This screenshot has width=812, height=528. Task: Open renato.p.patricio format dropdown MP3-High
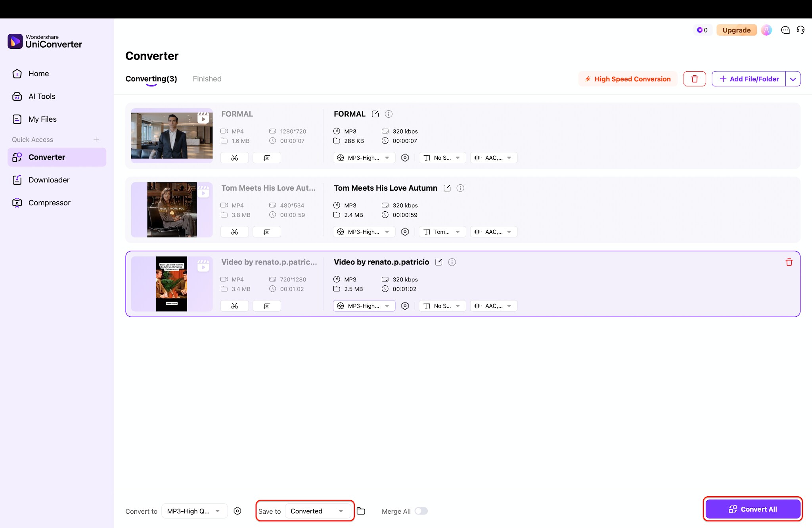point(364,306)
